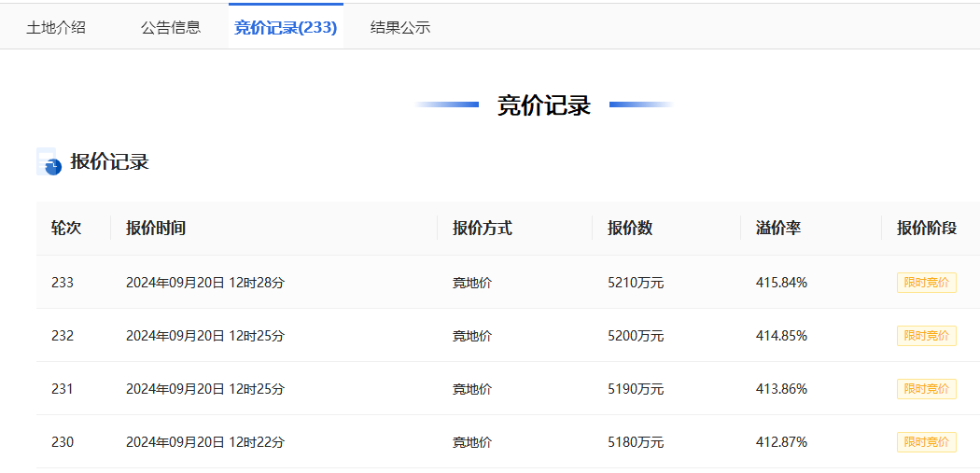Click the 5200万元 bid amount

[x=636, y=336]
